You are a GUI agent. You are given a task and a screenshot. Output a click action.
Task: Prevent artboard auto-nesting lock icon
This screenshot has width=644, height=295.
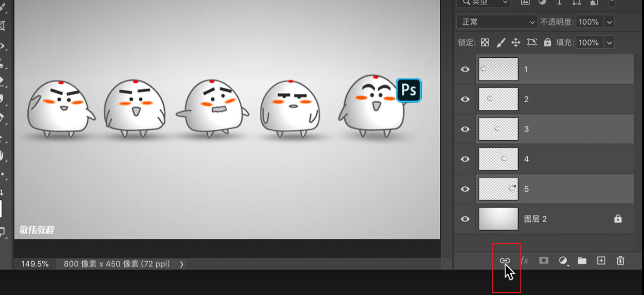(x=532, y=42)
